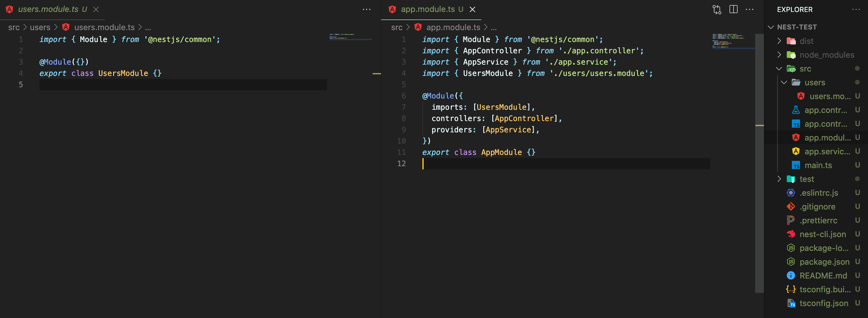Click the EXPLORER panel title
Viewport: 868px width, 318px height.
[795, 9]
